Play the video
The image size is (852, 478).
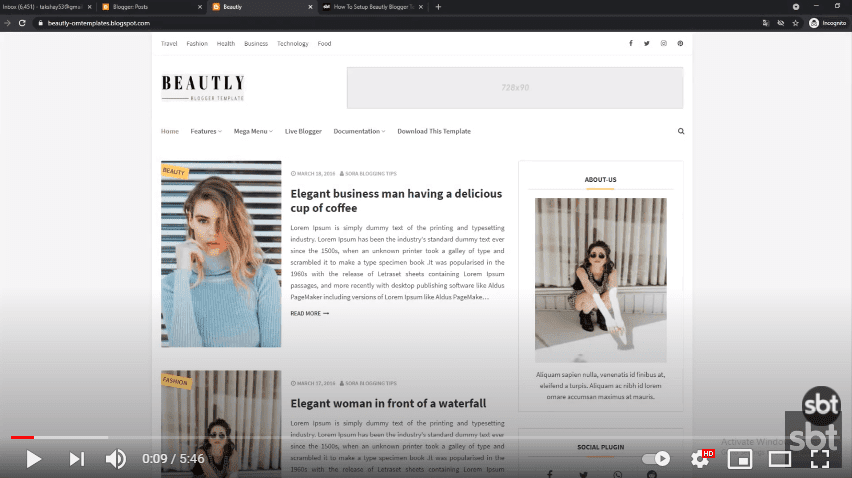pos(33,459)
